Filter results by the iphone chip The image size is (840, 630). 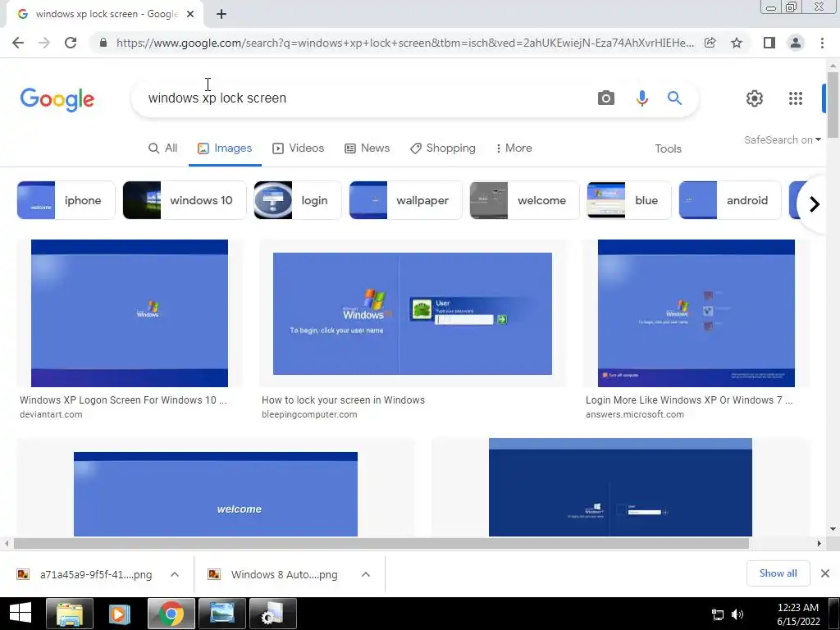[66, 200]
